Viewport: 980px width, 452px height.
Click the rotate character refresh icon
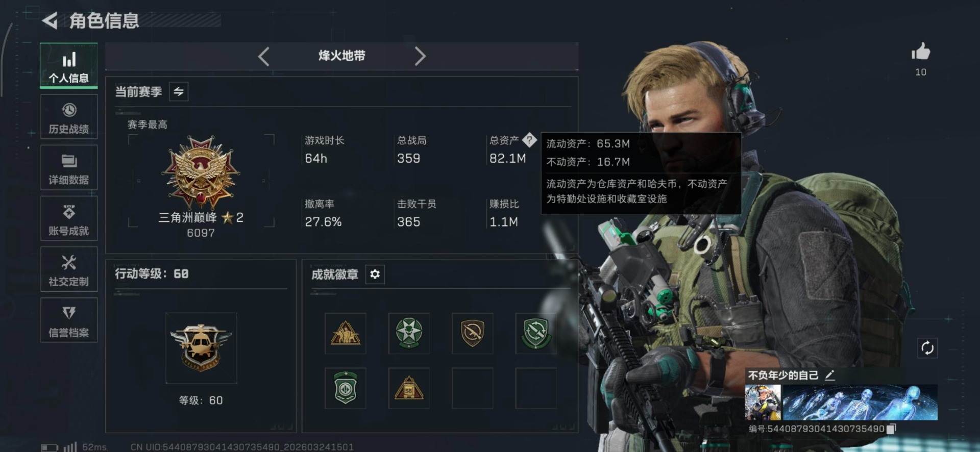tap(927, 348)
